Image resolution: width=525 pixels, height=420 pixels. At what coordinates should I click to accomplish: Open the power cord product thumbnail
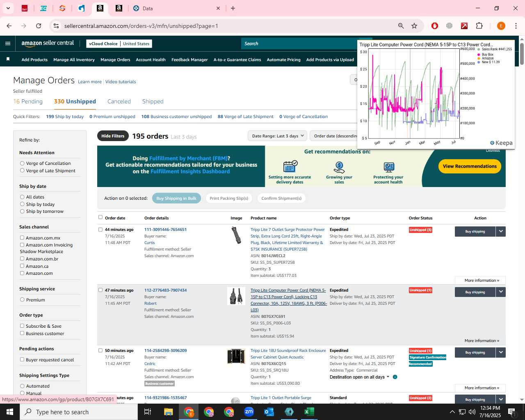[236, 296]
